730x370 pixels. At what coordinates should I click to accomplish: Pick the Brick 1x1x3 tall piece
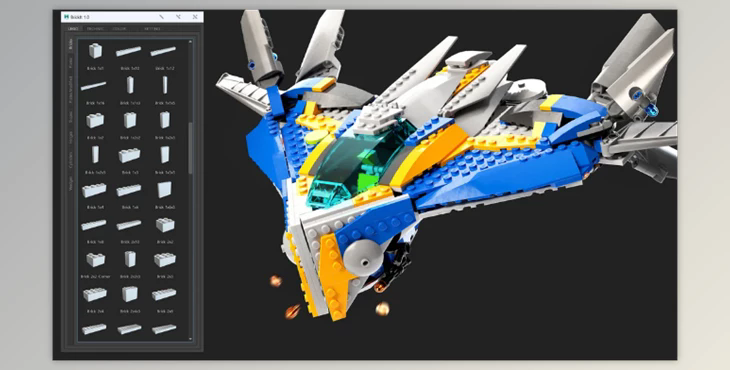[130, 85]
